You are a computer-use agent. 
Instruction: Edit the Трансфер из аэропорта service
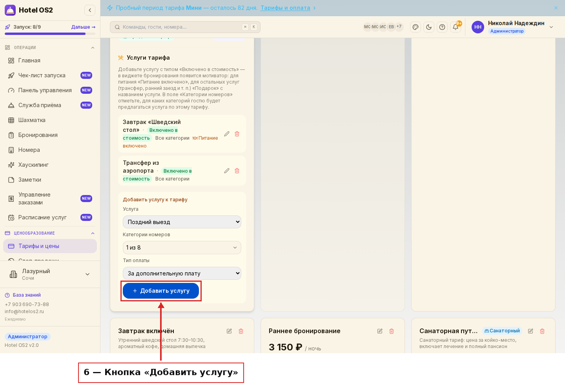coord(227,171)
